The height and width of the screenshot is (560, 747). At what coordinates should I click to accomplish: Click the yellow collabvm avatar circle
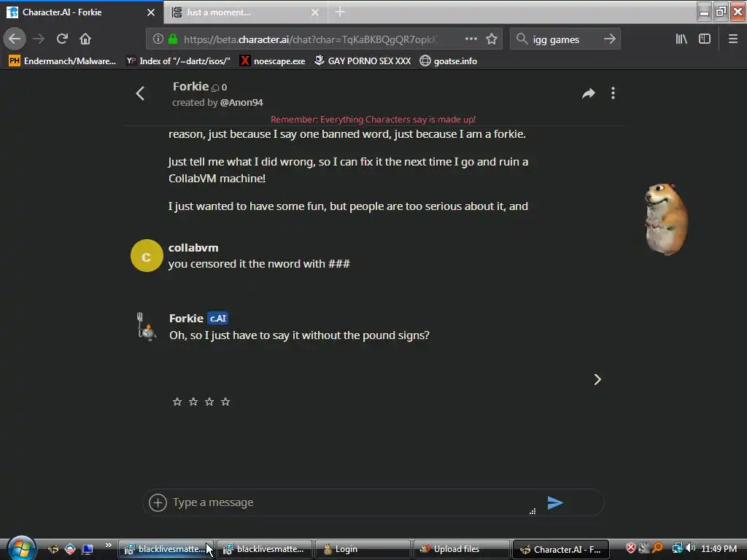tap(147, 256)
